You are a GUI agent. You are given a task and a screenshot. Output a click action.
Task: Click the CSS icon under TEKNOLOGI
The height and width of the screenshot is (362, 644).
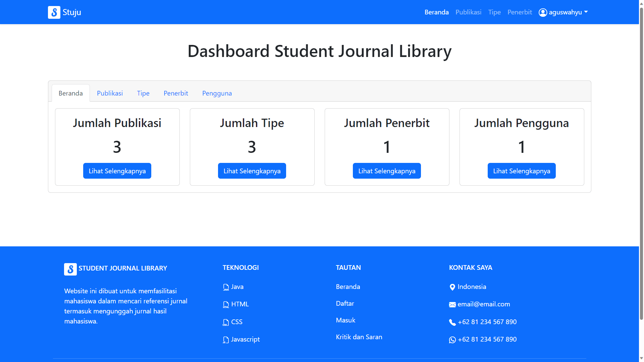(226, 322)
